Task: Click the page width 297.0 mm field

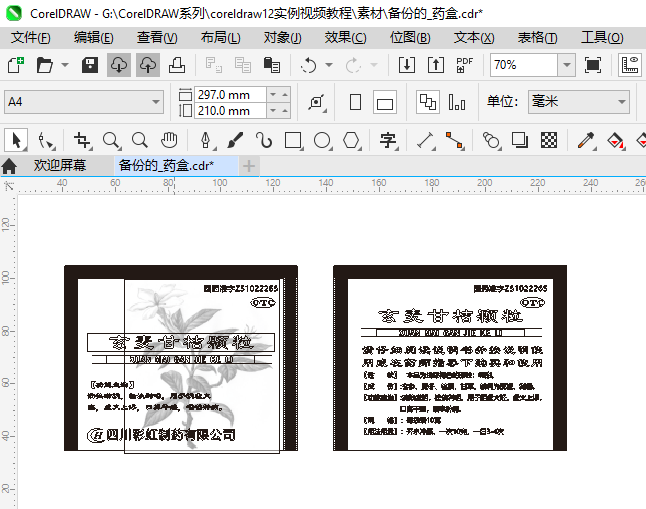Action: coord(230,94)
